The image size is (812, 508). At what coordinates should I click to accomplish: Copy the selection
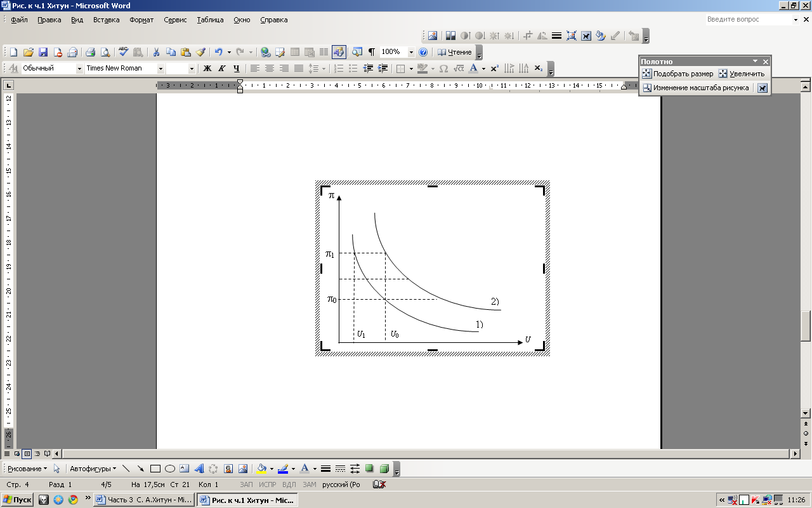pyautogui.click(x=171, y=52)
